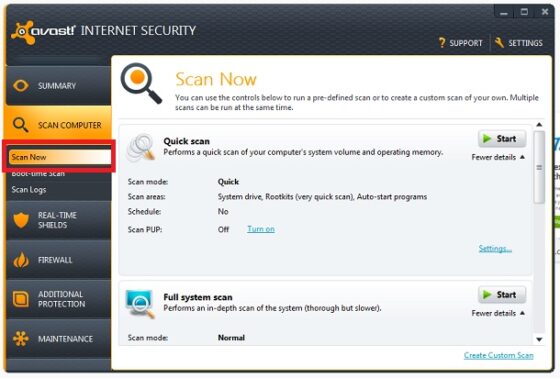Click the Schedule value 'No'

223,212
